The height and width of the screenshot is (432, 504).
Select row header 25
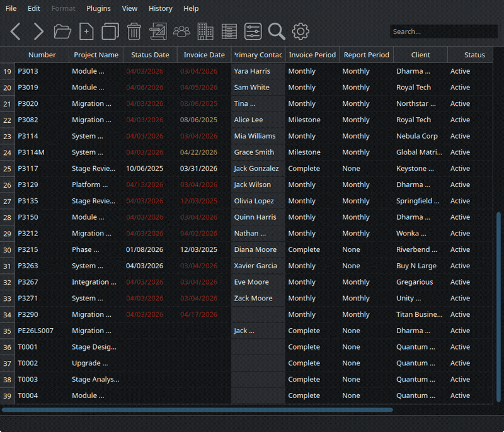tap(8, 169)
